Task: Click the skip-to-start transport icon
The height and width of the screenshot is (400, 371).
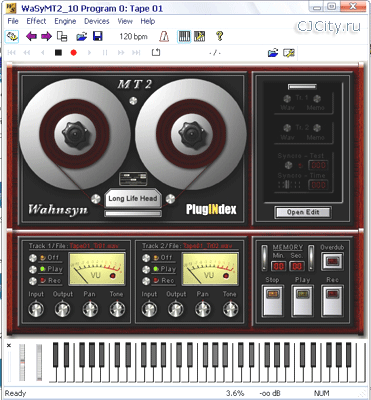Action: pyautogui.click(x=11, y=52)
